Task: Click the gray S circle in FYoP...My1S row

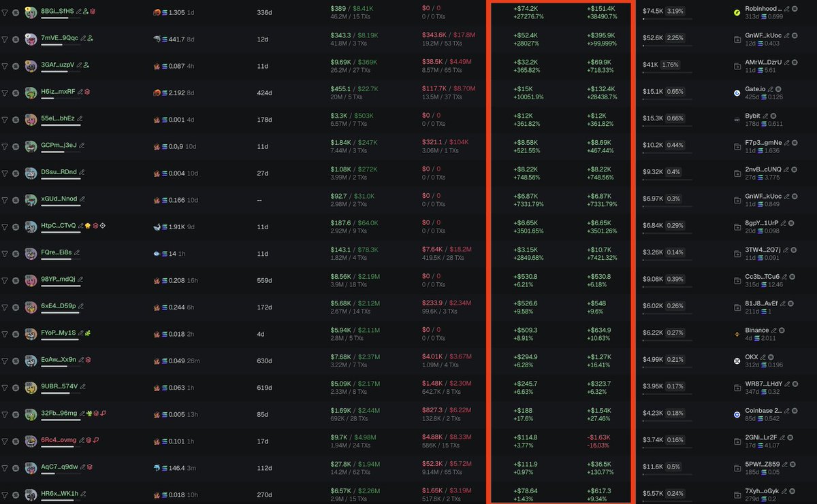Action: [16, 334]
